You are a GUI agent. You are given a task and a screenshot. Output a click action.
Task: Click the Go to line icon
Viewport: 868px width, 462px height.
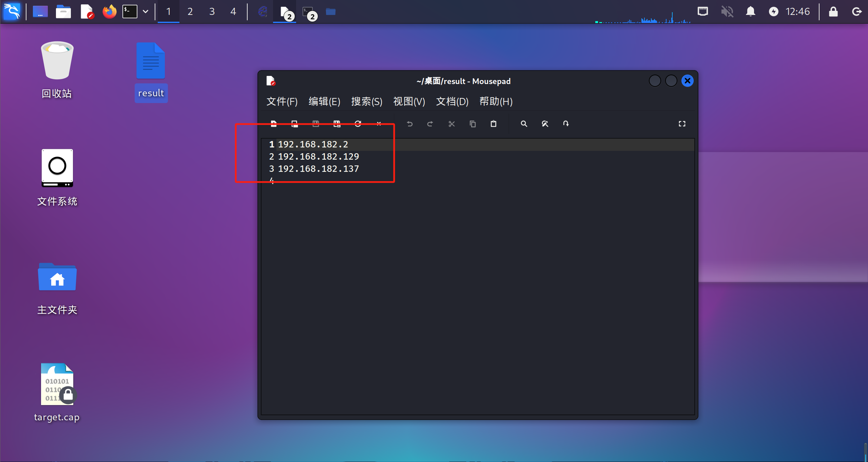coord(566,124)
